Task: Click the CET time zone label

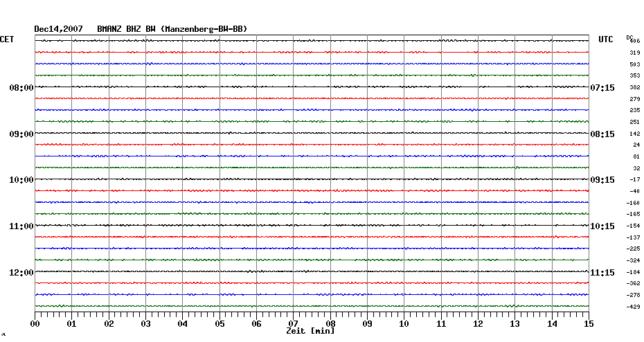Action: tap(7, 39)
